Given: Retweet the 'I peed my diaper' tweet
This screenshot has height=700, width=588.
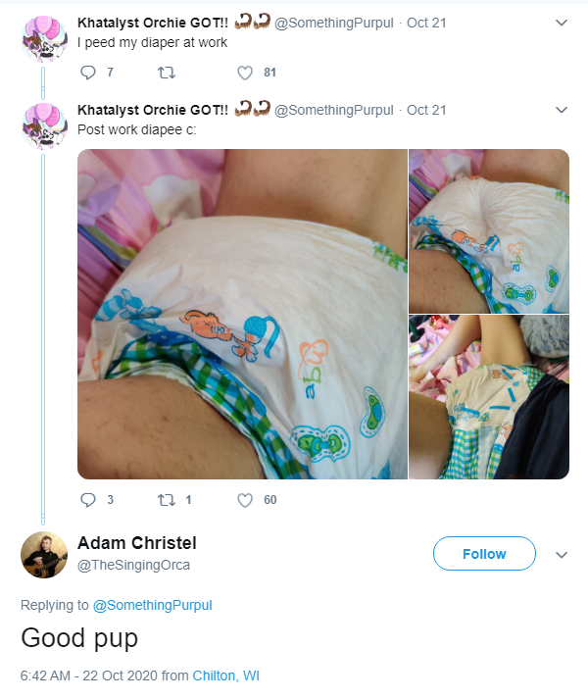Looking at the screenshot, I should coord(167,73).
